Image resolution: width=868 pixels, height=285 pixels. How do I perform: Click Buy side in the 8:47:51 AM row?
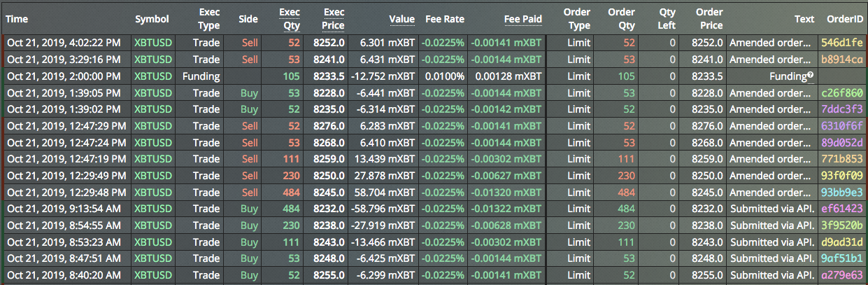point(250,258)
